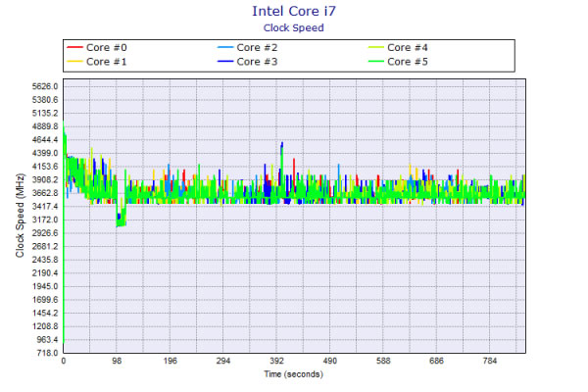Click the 686 tick on time axis

click(436, 361)
